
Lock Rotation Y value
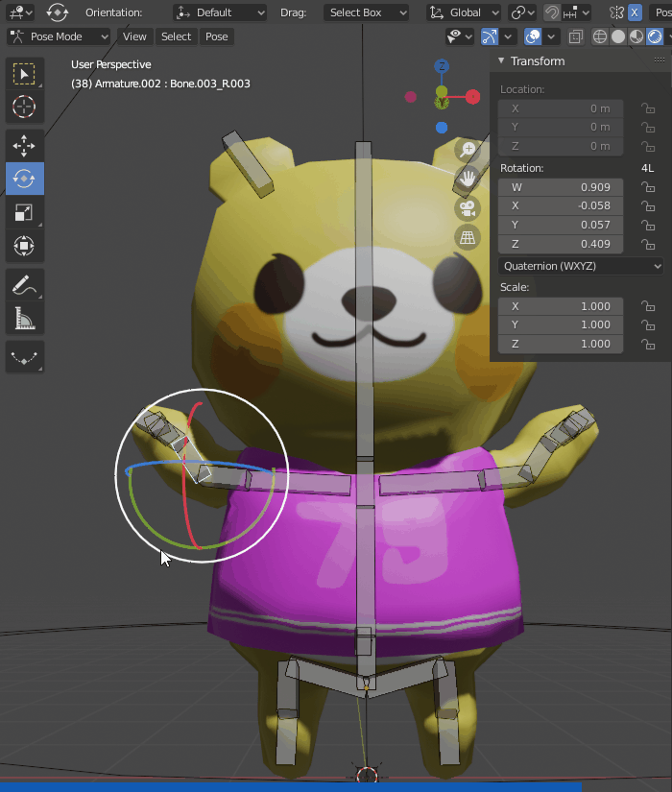(x=648, y=225)
